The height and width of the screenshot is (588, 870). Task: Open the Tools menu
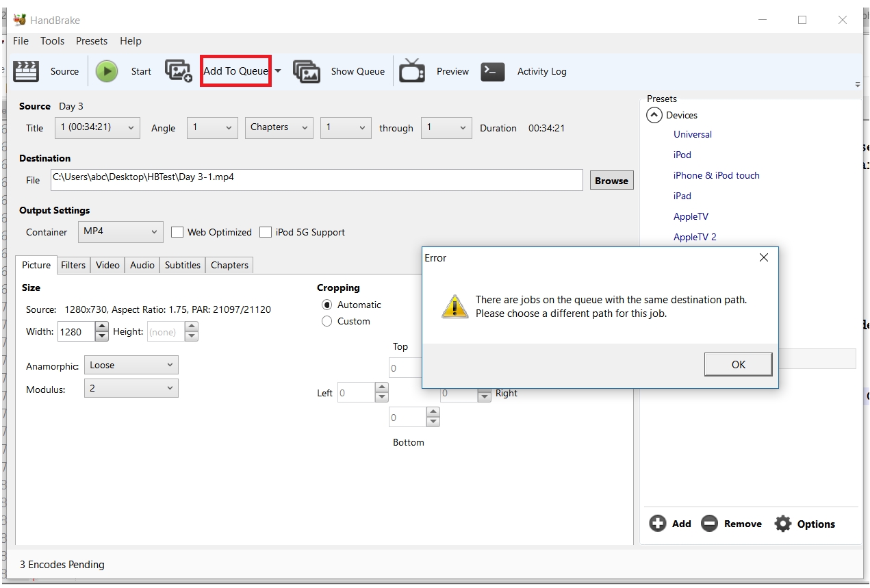52,41
